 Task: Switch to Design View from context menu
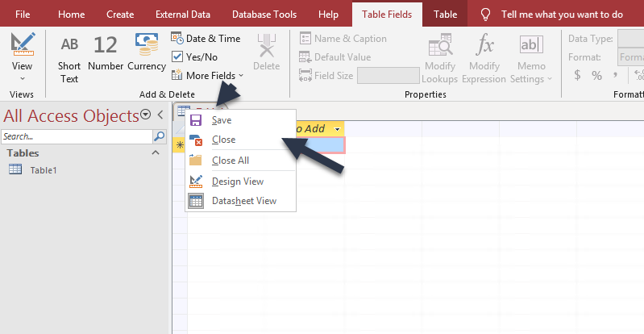click(237, 182)
